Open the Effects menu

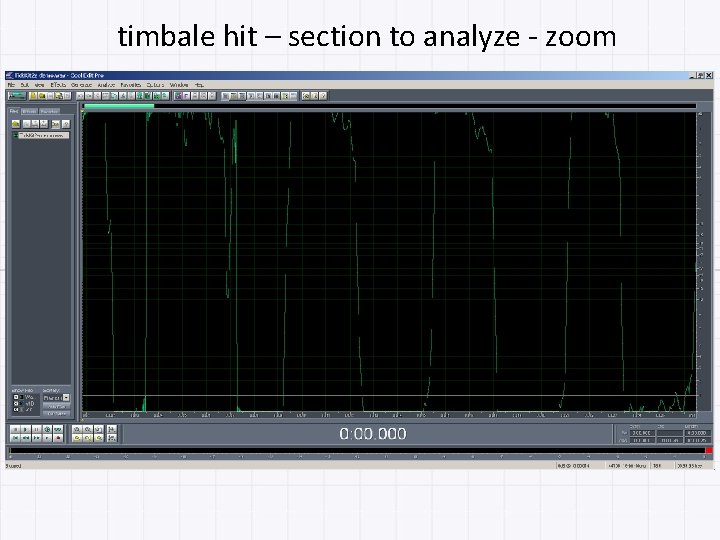pyautogui.click(x=58, y=85)
